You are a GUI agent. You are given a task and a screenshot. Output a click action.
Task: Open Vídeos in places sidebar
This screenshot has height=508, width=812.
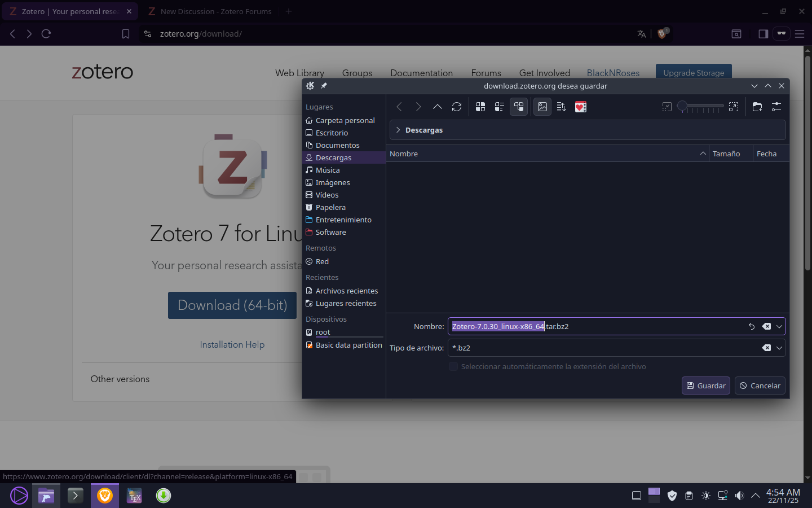344,195
